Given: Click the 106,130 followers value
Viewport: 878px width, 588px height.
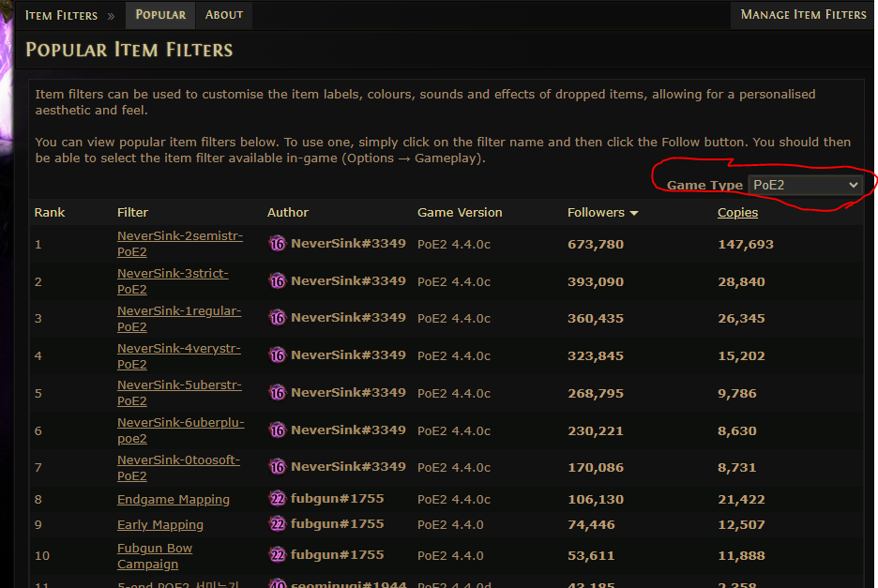Looking at the screenshot, I should pyautogui.click(x=596, y=500).
